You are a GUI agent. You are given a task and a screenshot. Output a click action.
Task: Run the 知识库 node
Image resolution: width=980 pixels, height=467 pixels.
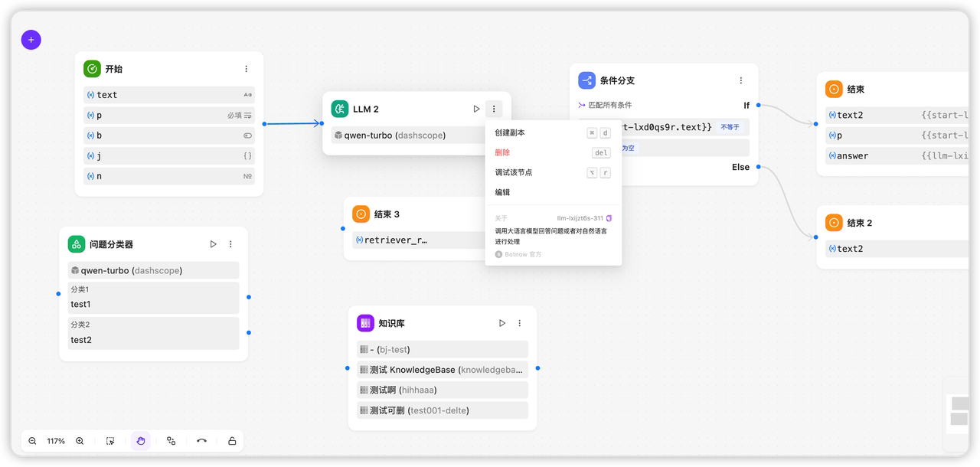point(502,323)
